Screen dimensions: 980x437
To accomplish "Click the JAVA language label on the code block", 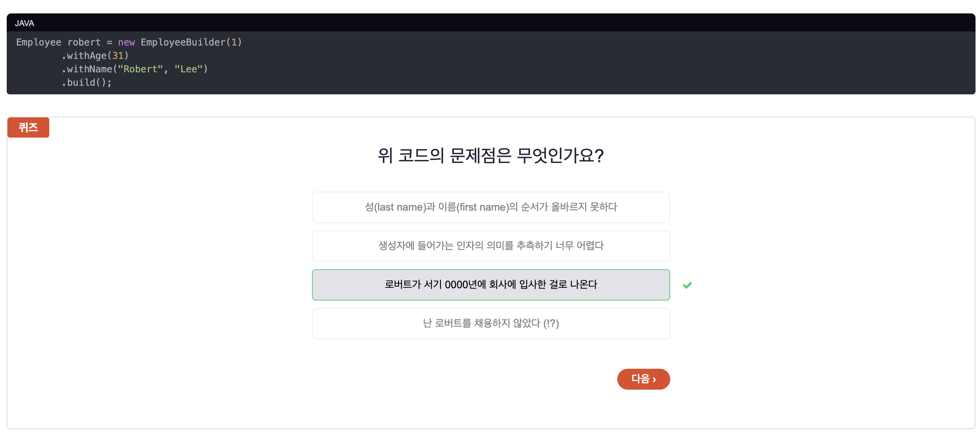I will pos(24,23).
